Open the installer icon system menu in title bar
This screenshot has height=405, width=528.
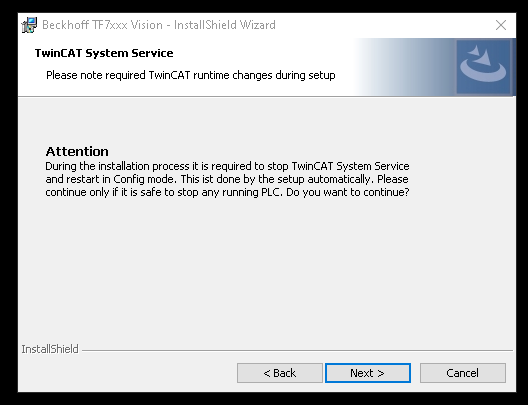[x=29, y=25]
